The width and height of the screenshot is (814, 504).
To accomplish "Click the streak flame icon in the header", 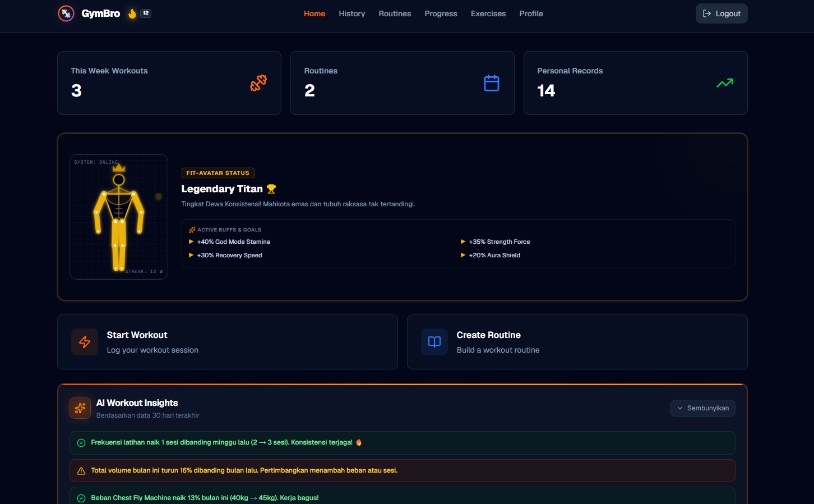I will (x=132, y=13).
